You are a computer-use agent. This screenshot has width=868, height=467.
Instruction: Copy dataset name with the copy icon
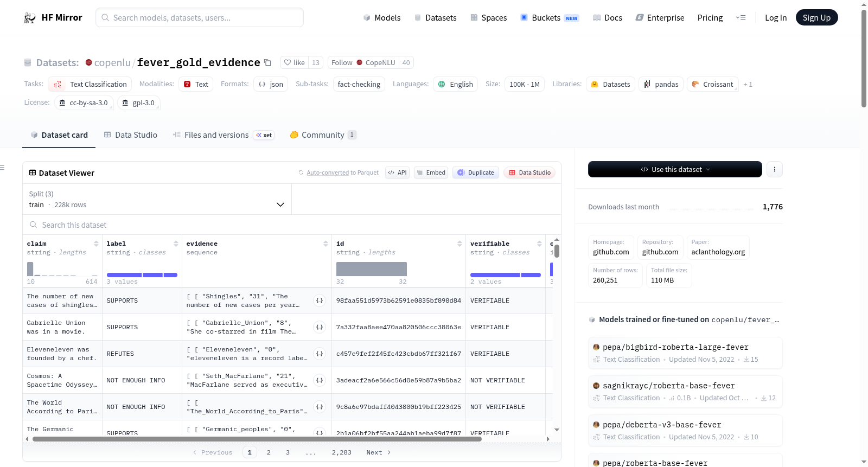click(x=267, y=62)
